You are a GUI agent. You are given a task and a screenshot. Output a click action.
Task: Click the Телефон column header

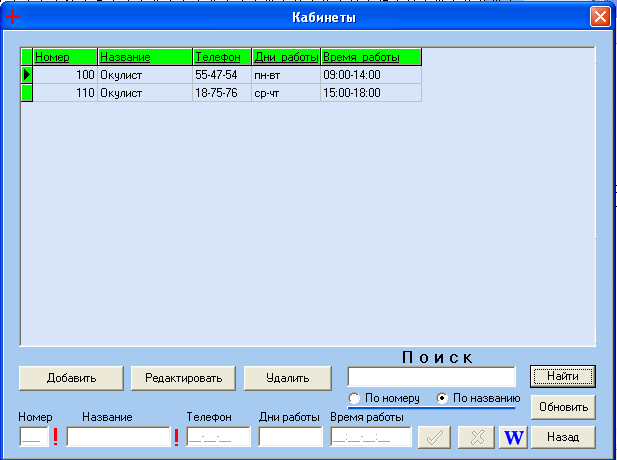click(x=222, y=57)
